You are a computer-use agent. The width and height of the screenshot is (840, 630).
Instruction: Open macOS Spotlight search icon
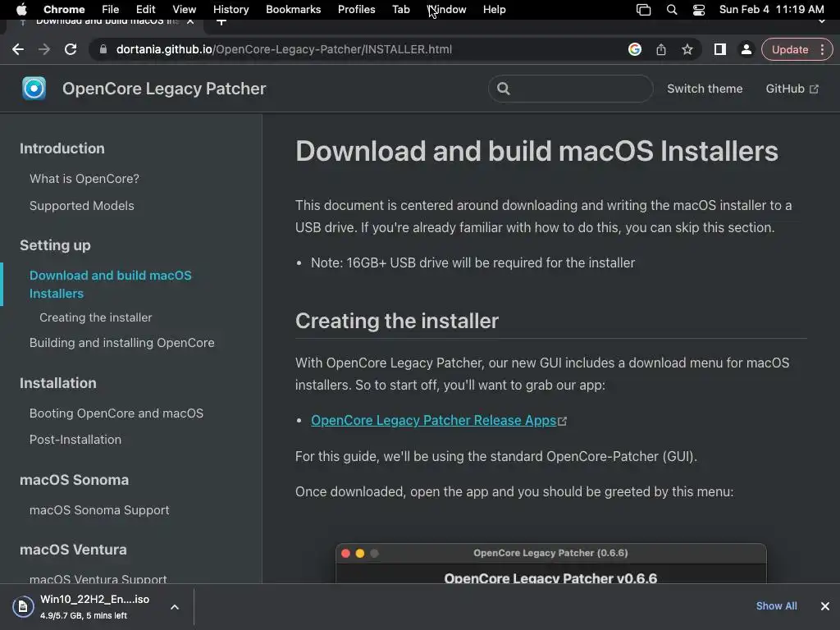pyautogui.click(x=672, y=10)
